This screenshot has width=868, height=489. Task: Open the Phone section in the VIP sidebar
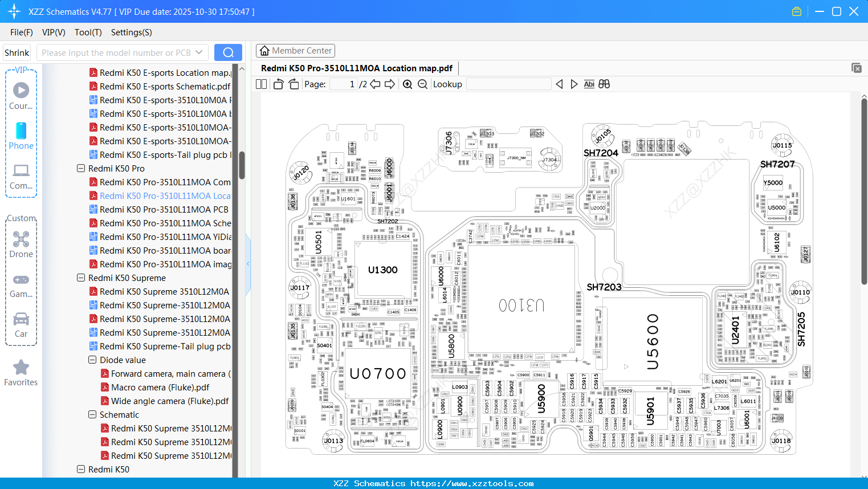[x=21, y=137]
